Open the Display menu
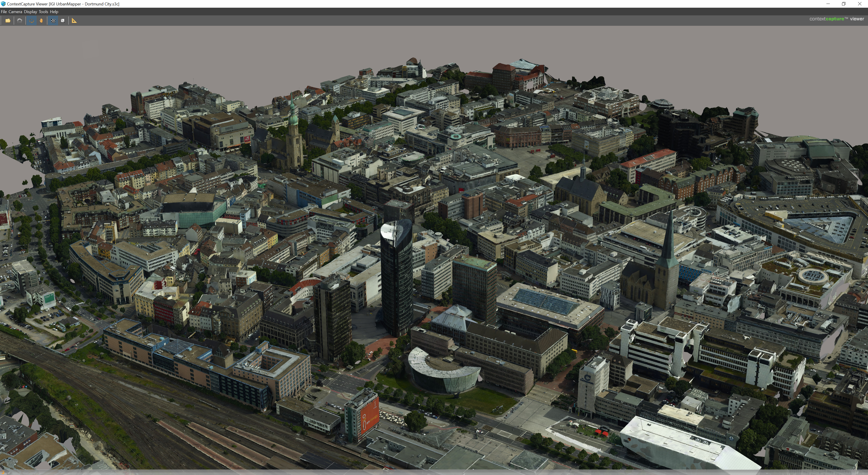The image size is (868, 475). pos(30,12)
